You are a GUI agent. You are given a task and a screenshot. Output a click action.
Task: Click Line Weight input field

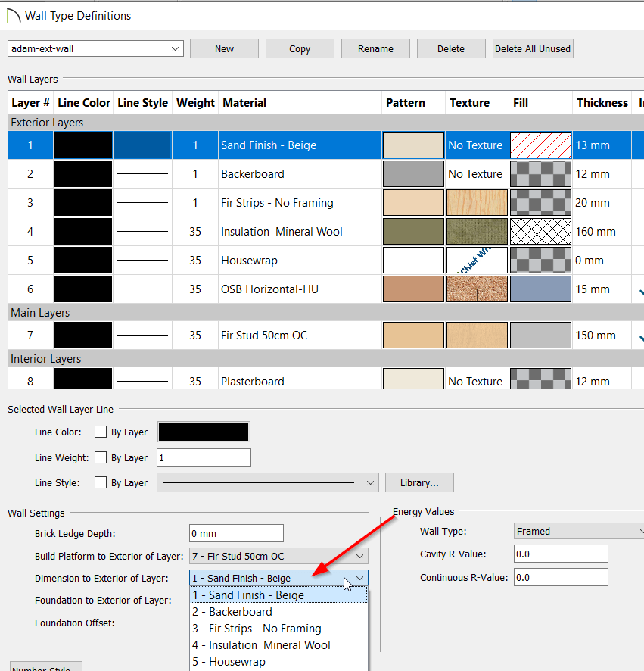coord(204,457)
